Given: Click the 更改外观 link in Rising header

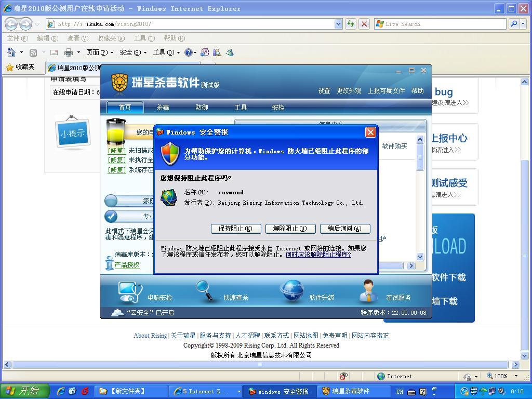Looking at the screenshot, I should pyautogui.click(x=349, y=90).
